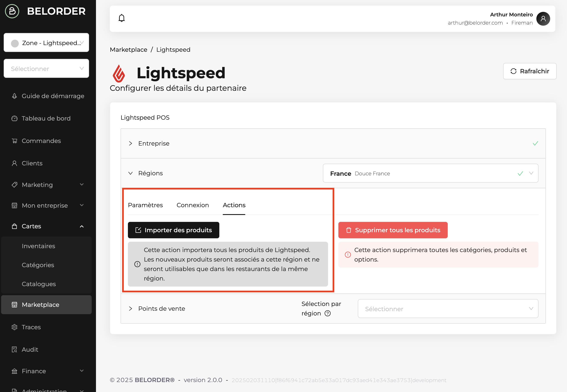Click the Rafraîchir button
The image size is (567, 392).
pos(530,71)
